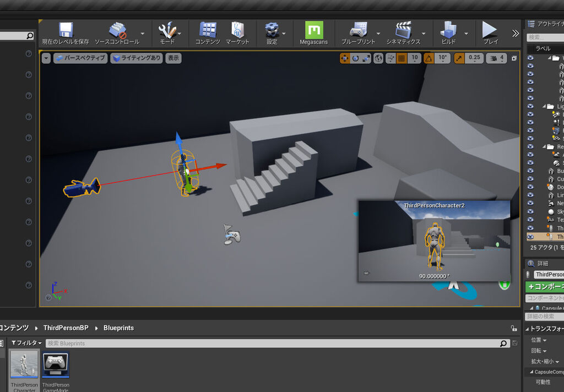Screen dimensions: 564x392
Task: Click green Add Component (+コンポーネント) button
Action: coord(545,287)
